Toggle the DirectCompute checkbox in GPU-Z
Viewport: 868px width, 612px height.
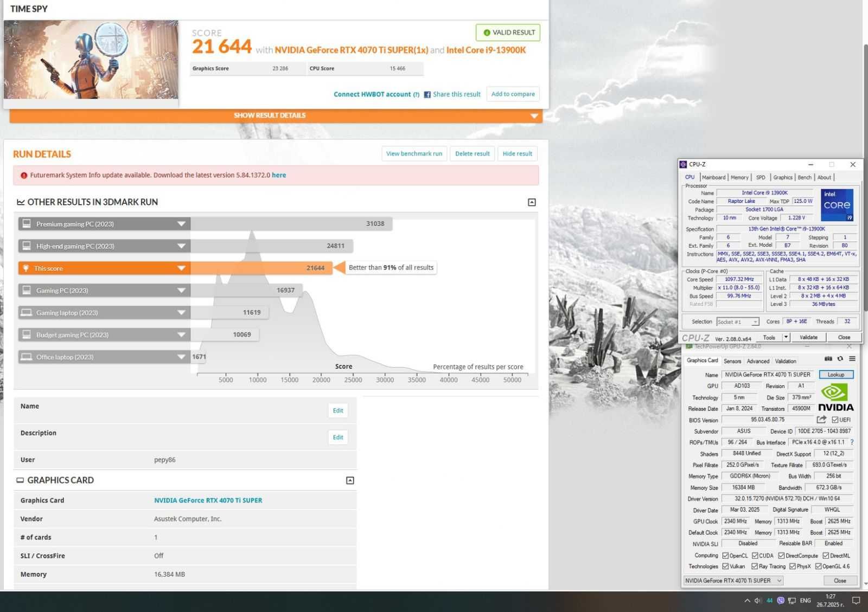pos(781,556)
